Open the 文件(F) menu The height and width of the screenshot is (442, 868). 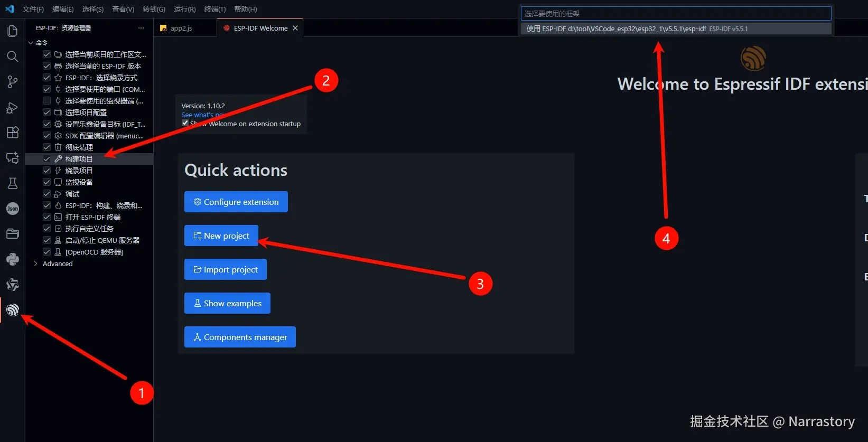click(33, 9)
